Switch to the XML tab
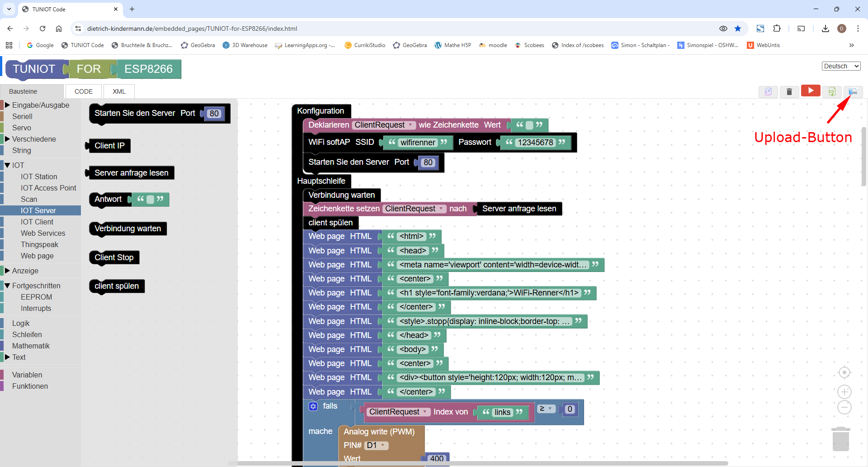The height and width of the screenshot is (467, 868). (118, 91)
